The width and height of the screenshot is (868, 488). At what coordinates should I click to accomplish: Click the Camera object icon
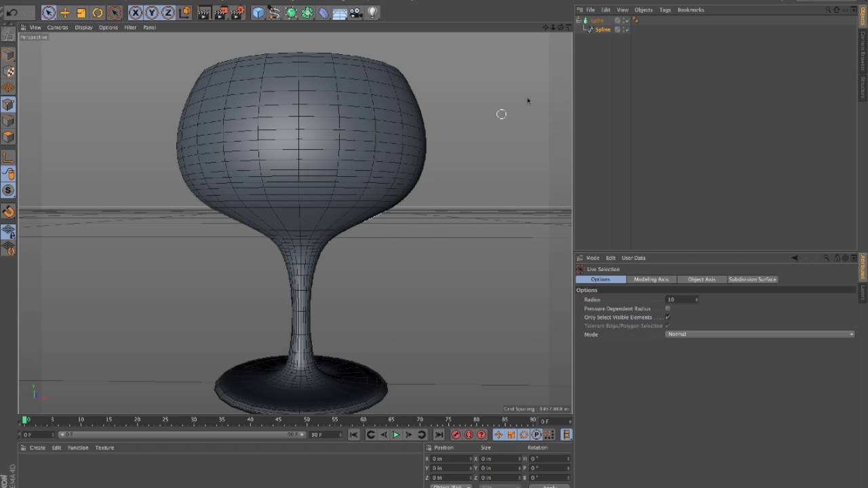click(356, 12)
